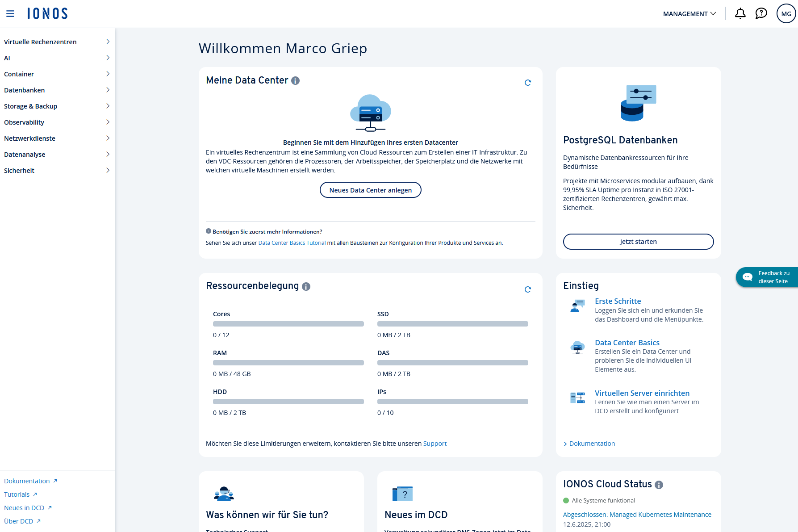Open the Erste Schritte link
Viewport: 798px width, 532px height.
pos(618,301)
